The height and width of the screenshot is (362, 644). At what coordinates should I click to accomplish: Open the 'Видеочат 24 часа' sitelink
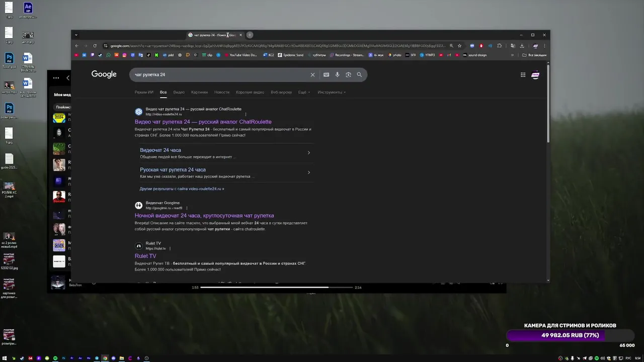[x=160, y=150]
